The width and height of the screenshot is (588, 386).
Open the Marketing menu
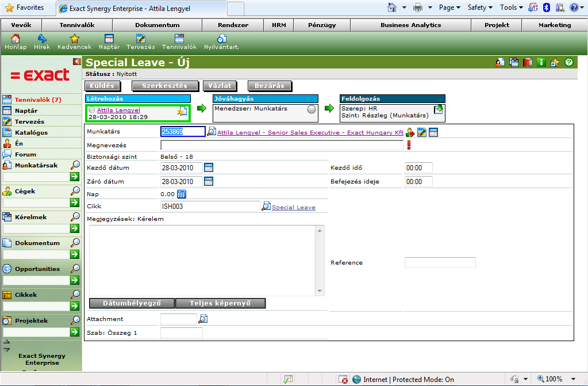(555, 25)
